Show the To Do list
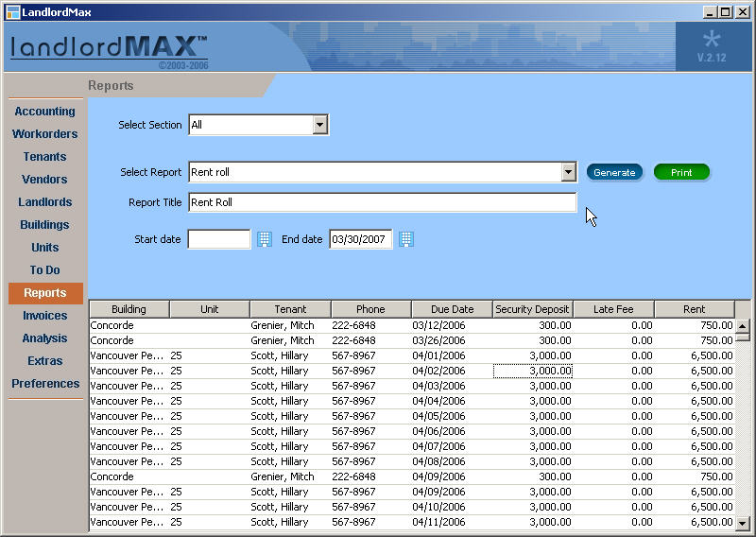 point(44,270)
